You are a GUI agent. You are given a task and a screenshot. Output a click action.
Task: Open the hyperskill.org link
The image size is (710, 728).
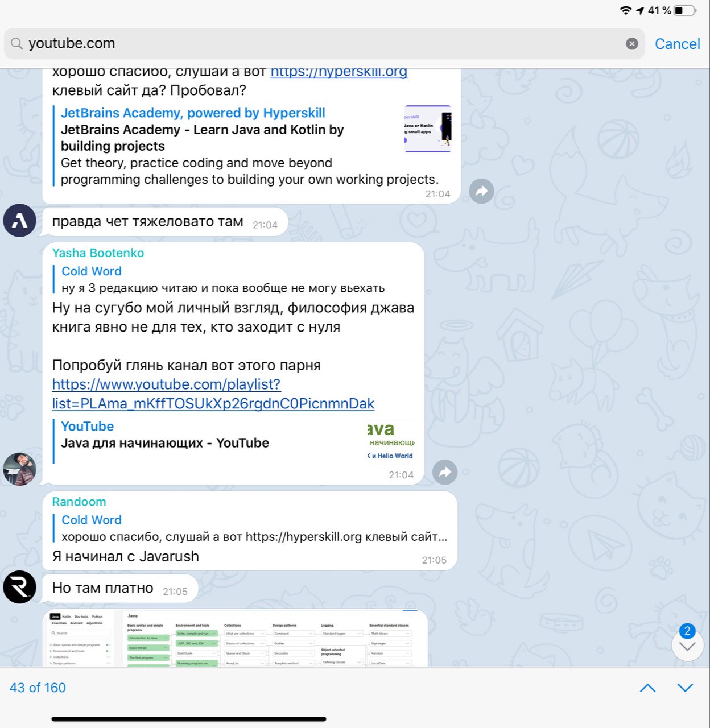339,72
